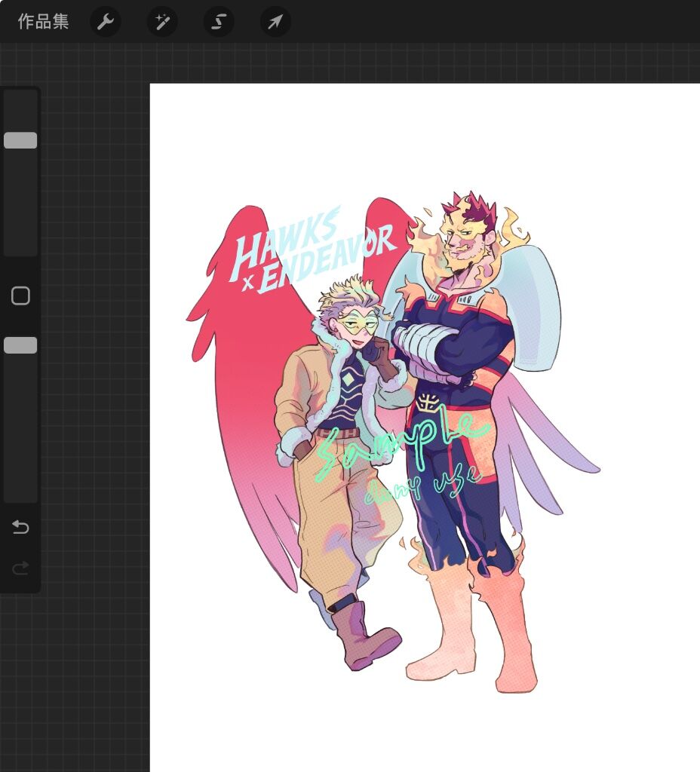Screen dimensions: 700x772
Task: Activate the Transform arrow tool
Action: pyautogui.click(x=275, y=22)
